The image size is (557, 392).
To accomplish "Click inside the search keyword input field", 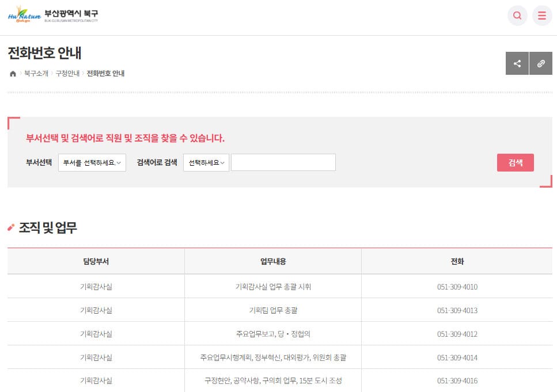I will 282,162.
